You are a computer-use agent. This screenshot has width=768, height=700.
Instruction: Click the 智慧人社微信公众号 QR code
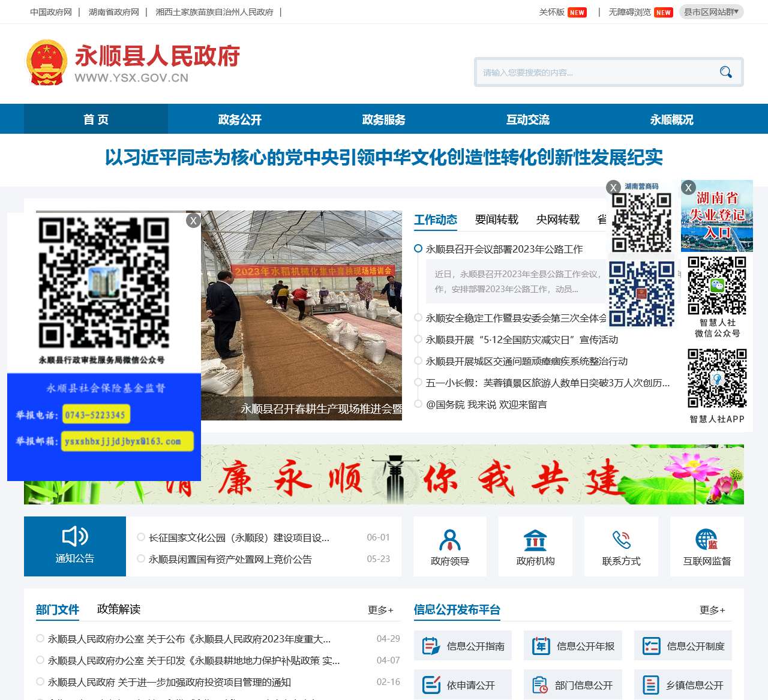[x=717, y=286]
